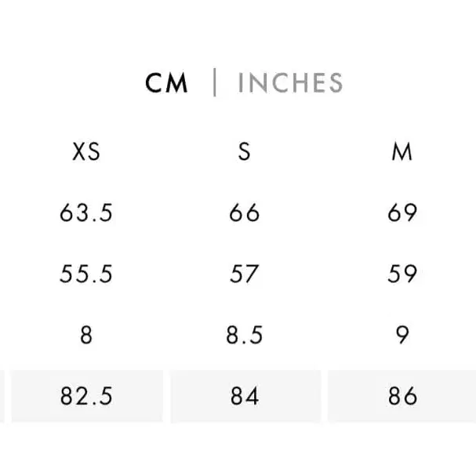Image resolution: width=476 pixels, height=476 pixels.
Task: Click the partial gray cell left of 82.5
Action: click(2, 397)
